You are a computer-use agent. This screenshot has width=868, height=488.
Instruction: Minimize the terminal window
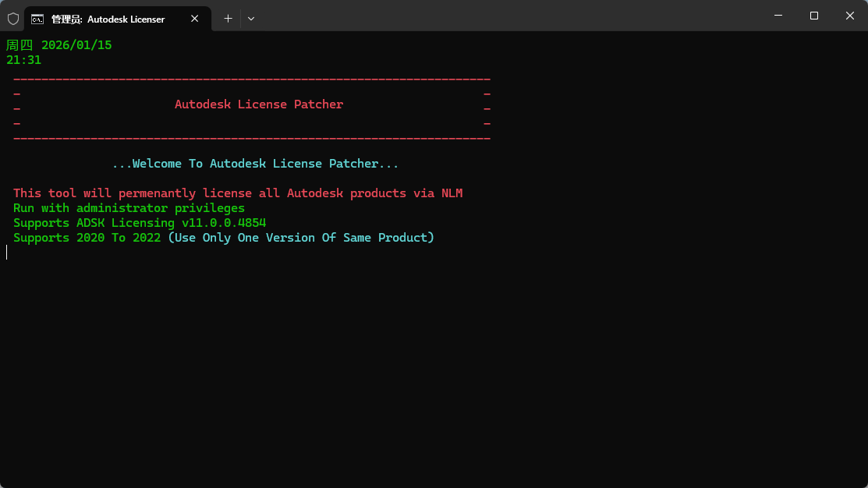[x=778, y=16]
